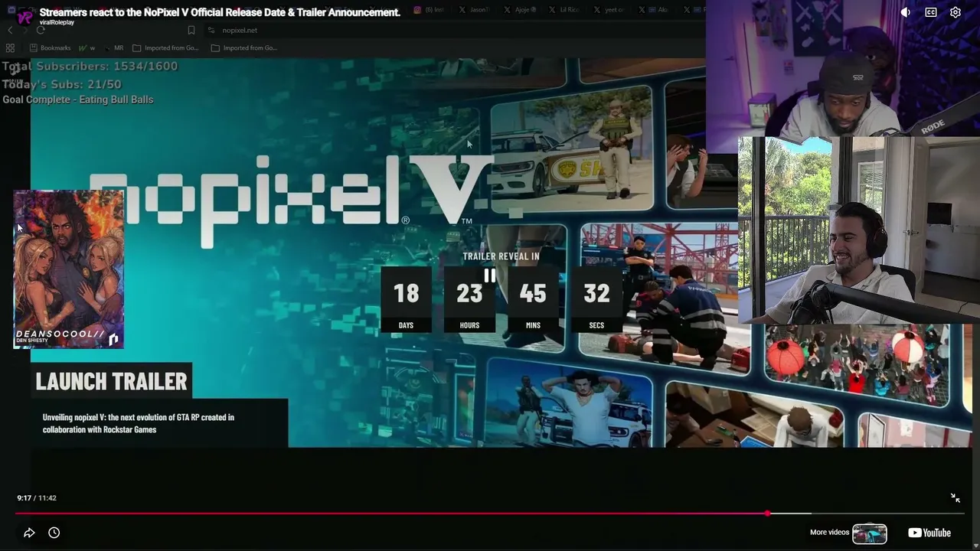This screenshot has width=980, height=551.
Task: Click the viralRoleplay channel avatar
Action: [x=24, y=17]
